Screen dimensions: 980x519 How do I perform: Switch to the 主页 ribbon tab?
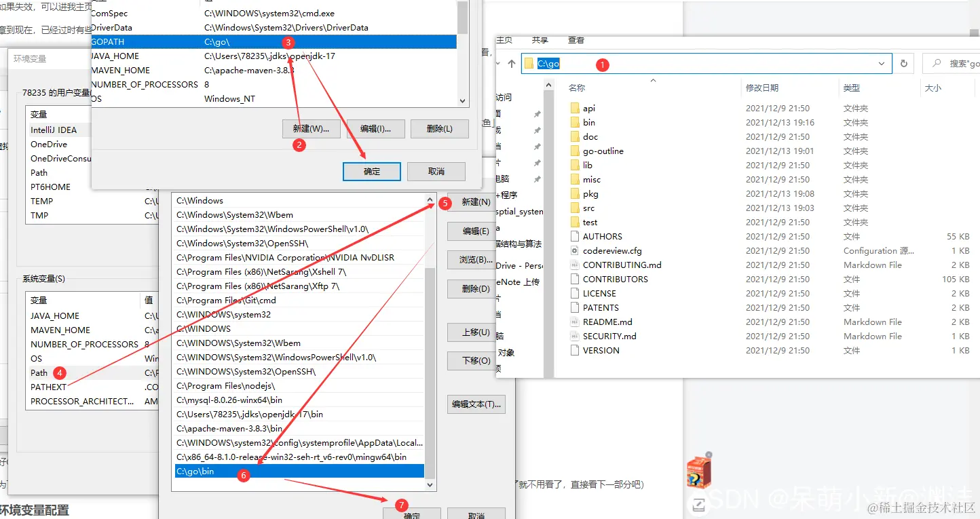tap(504, 41)
